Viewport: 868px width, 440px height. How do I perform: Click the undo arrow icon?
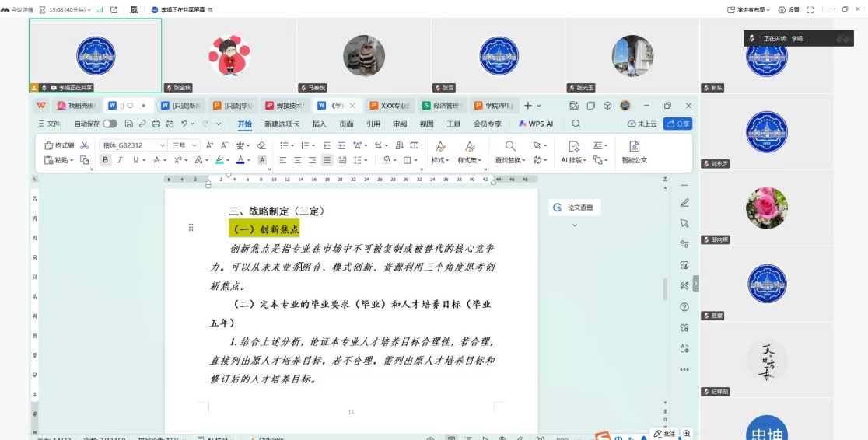coord(184,124)
